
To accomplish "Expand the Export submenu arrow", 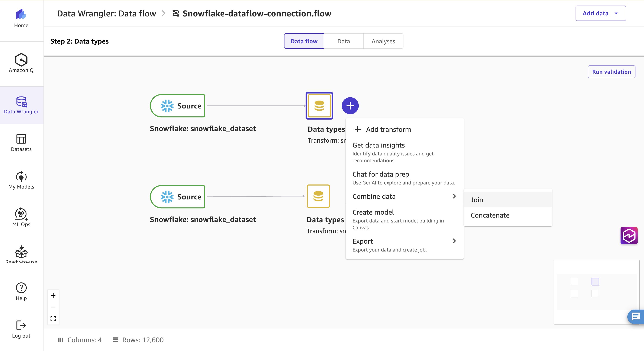I will tap(454, 241).
